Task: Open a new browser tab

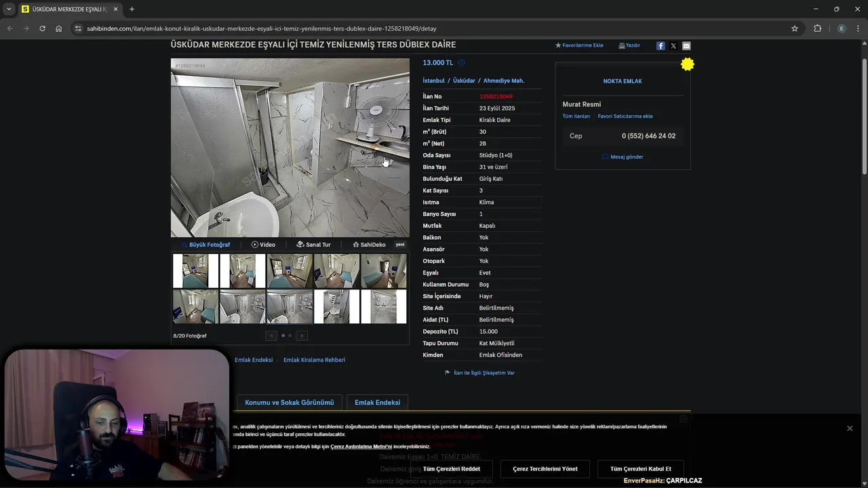Action: click(132, 9)
